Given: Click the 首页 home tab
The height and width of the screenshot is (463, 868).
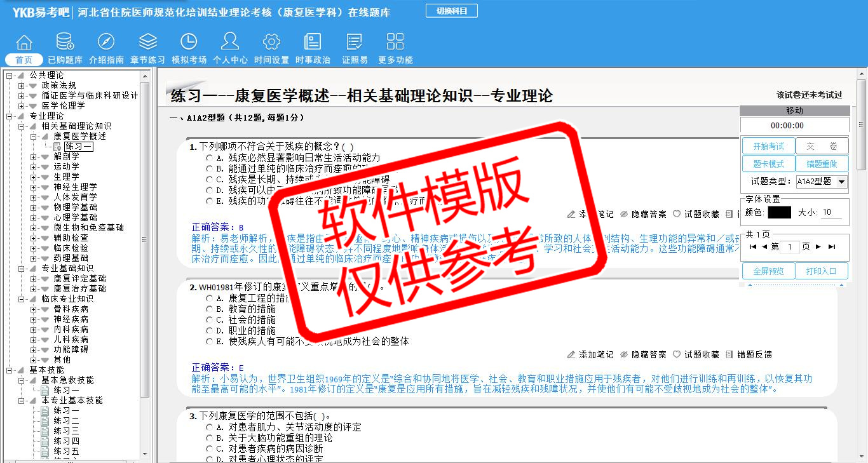Looking at the screenshot, I should click(24, 60).
